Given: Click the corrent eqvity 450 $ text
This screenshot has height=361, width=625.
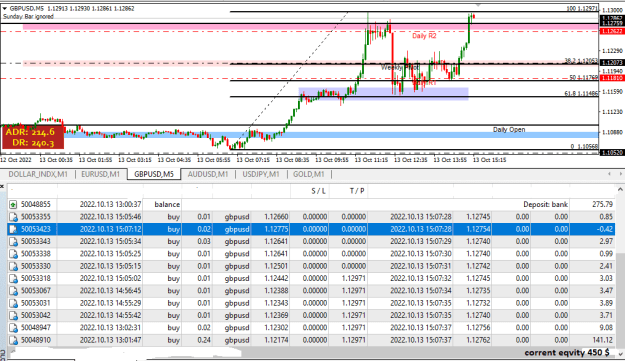Looking at the screenshot, I should tap(567, 353).
